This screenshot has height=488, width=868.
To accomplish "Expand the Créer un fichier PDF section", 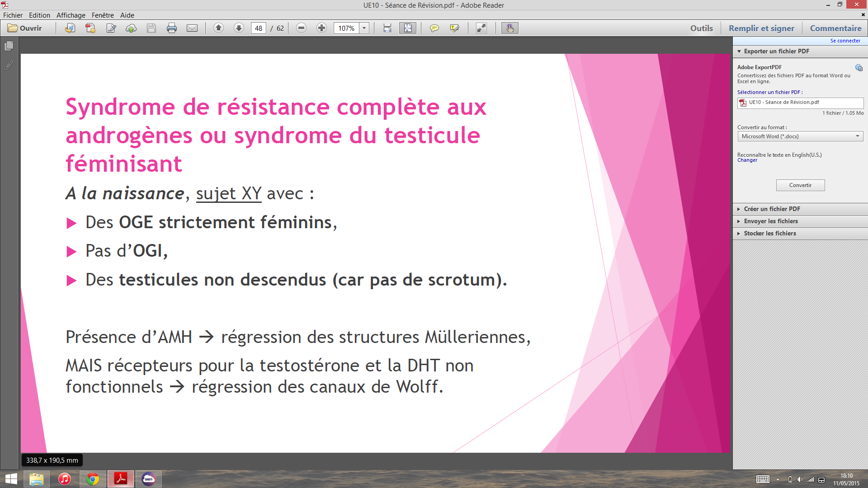I will coord(772,209).
